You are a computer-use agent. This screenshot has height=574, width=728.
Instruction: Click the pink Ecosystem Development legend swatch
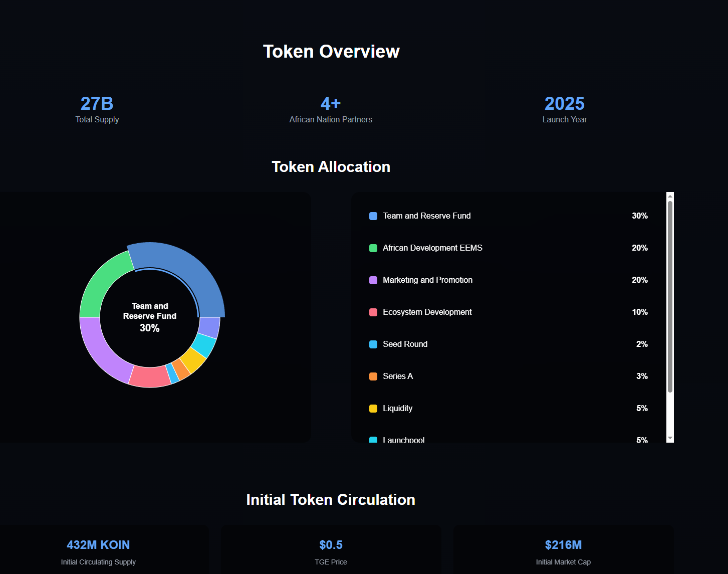pyautogui.click(x=373, y=312)
